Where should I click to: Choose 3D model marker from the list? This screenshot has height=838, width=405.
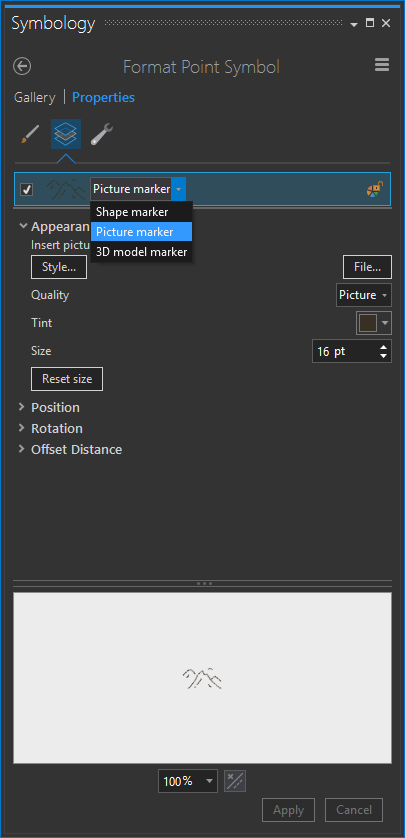pyautogui.click(x=141, y=252)
